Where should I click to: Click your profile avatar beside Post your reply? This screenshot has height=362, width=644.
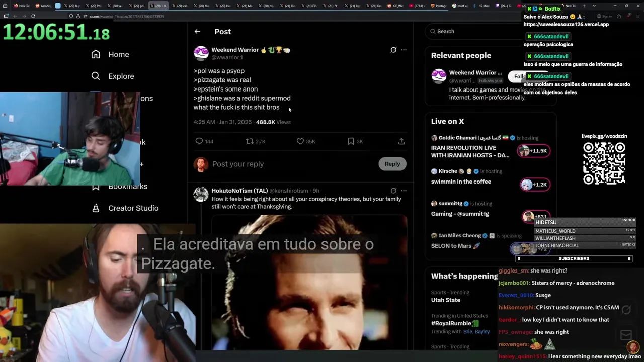201,164
